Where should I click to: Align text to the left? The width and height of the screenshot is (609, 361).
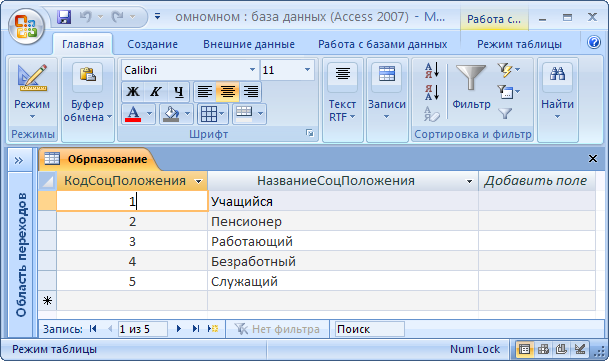[205, 92]
